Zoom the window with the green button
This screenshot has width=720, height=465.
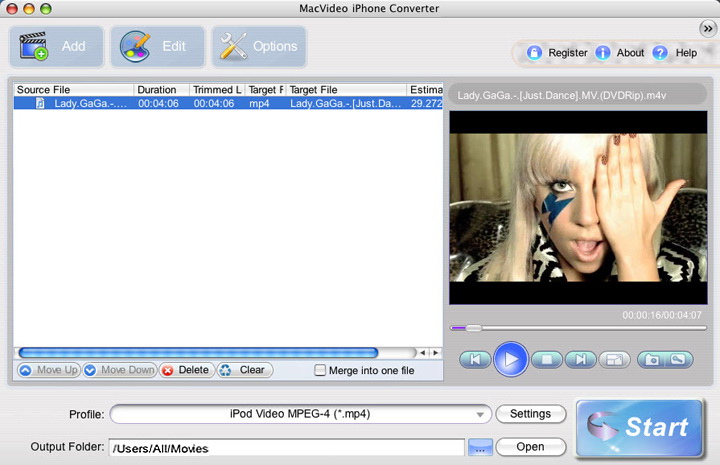45,8
